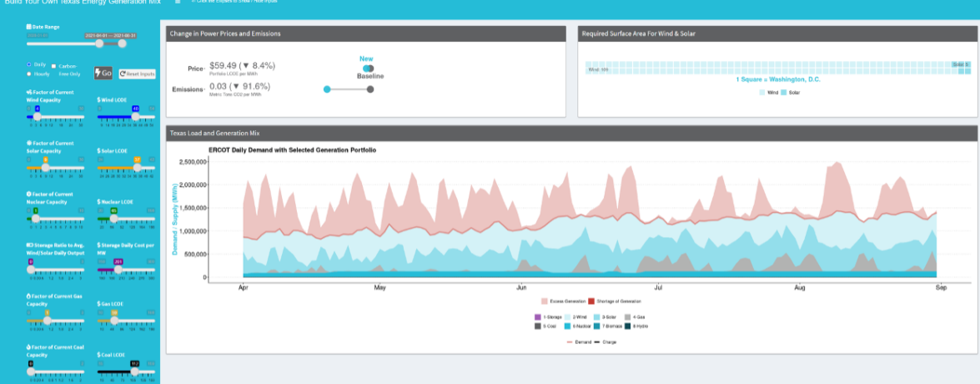This screenshot has height=384, width=980.
Task: Click the Gas legend gray swatch
Action: click(x=626, y=316)
